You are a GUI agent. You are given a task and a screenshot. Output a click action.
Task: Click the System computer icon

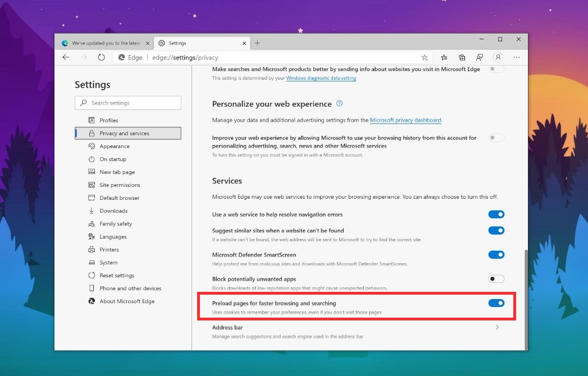(92, 263)
